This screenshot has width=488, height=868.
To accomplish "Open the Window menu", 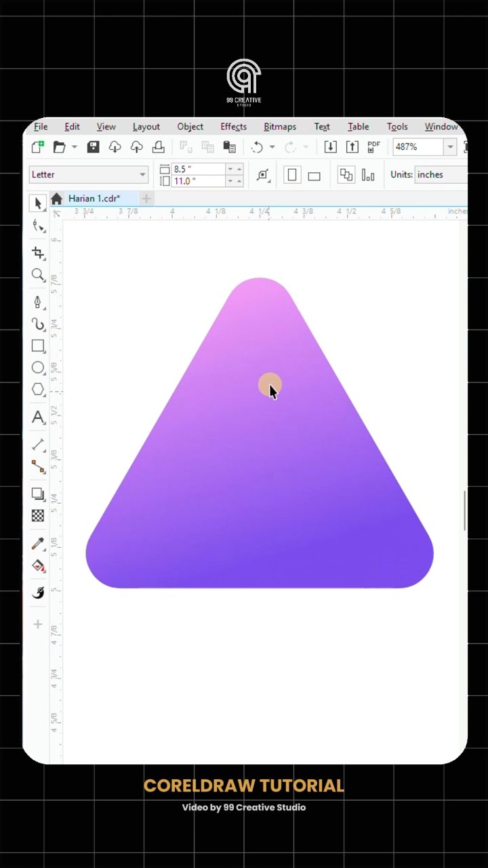I will click(441, 126).
